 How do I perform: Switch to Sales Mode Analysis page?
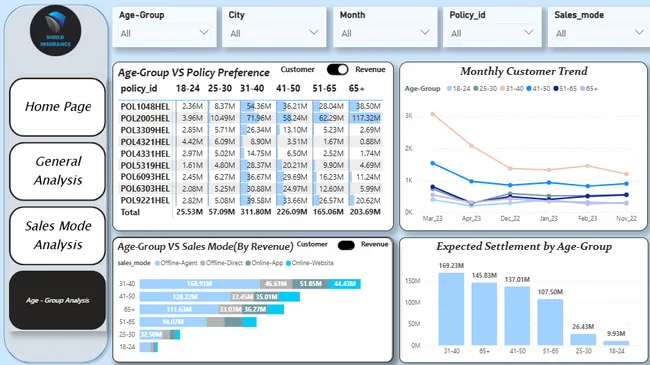pos(58,236)
